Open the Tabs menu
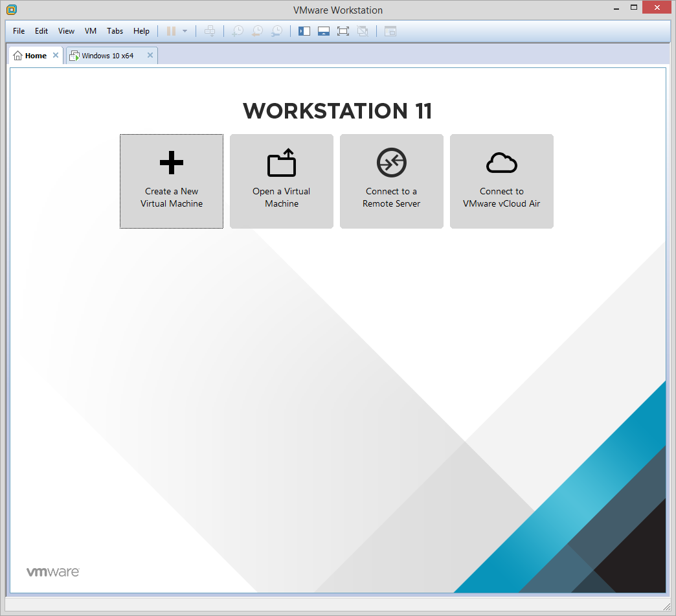 coord(115,31)
